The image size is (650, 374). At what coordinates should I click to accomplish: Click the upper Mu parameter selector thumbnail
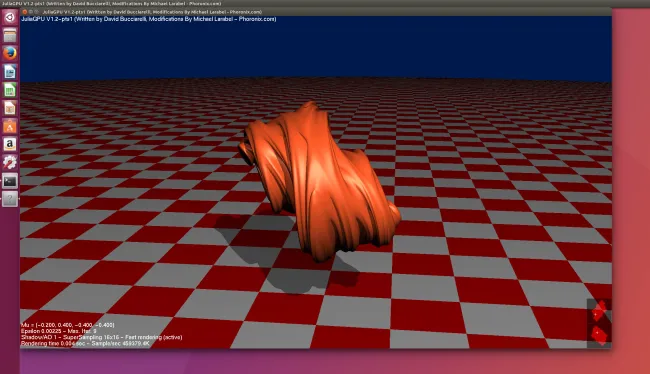click(x=599, y=311)
